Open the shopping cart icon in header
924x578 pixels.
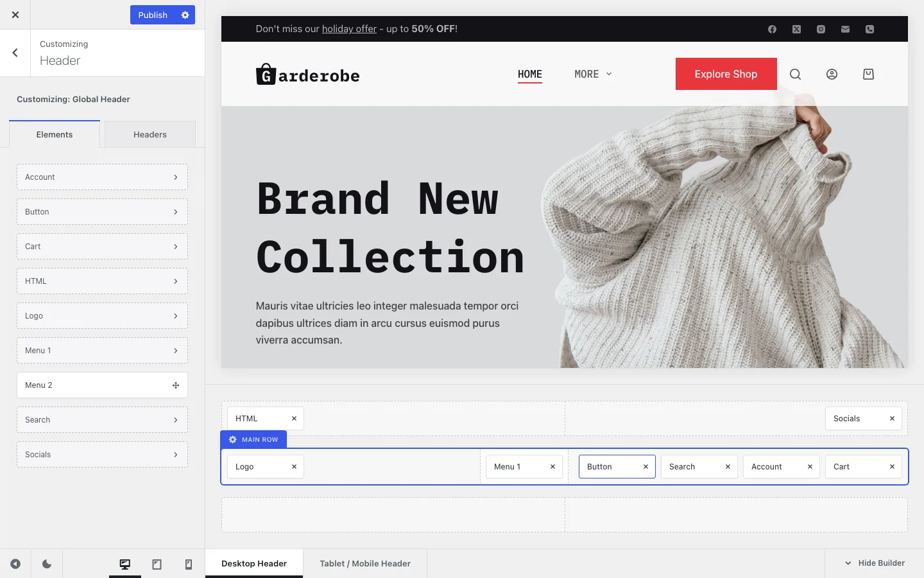pos(868,74)
